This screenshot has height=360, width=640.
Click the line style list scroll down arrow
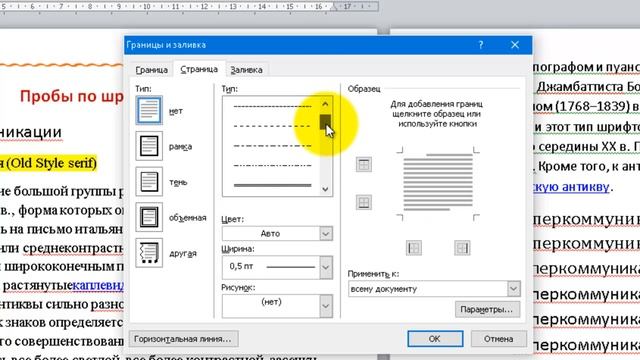[x=325, y=189]
